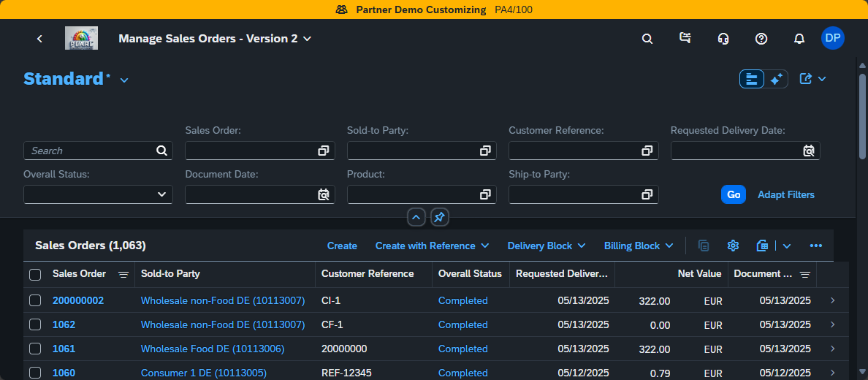Click the share export icon
The width and height of the screenshot is (868, 380).
click(x=806, y=79)
